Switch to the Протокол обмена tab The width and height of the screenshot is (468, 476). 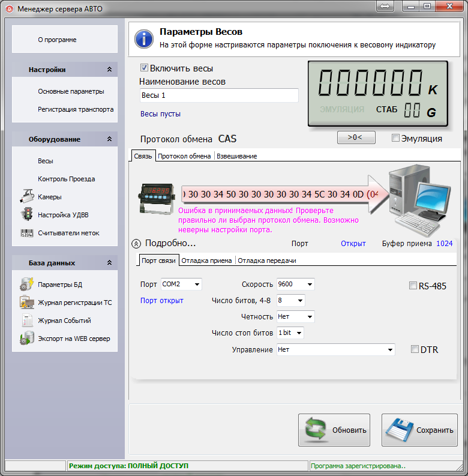point(184,156)
